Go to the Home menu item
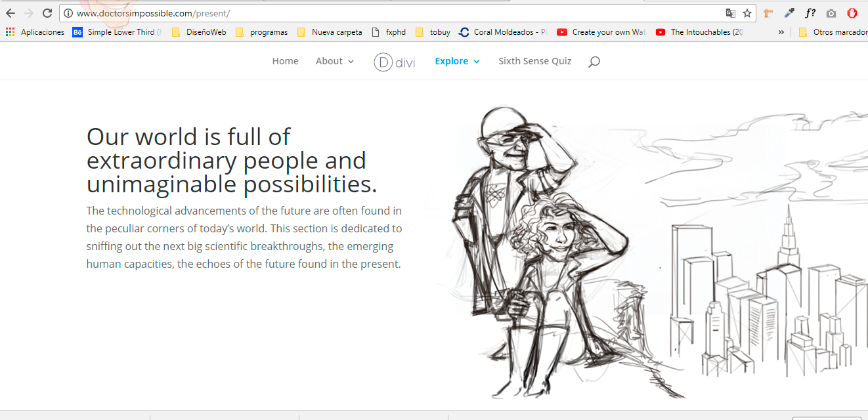The height and width of the screenshot is (420, 868). pos(285,61)
